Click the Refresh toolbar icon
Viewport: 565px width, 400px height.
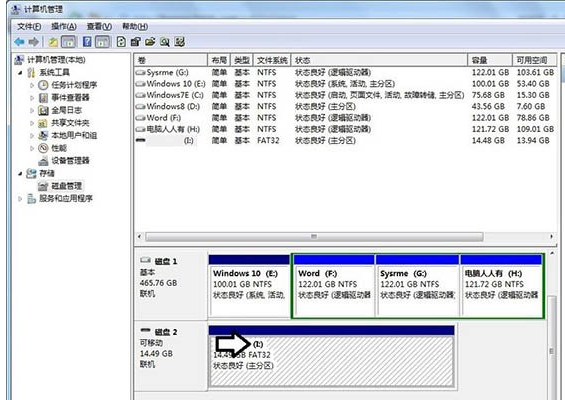coord(121,42)
